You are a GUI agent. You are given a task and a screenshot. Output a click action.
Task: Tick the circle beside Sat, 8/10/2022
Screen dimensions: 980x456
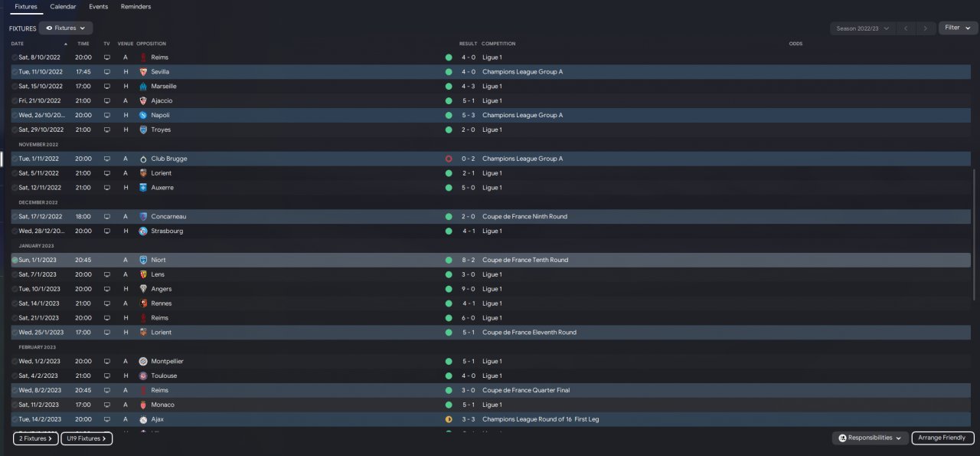[x=15, y=57]
